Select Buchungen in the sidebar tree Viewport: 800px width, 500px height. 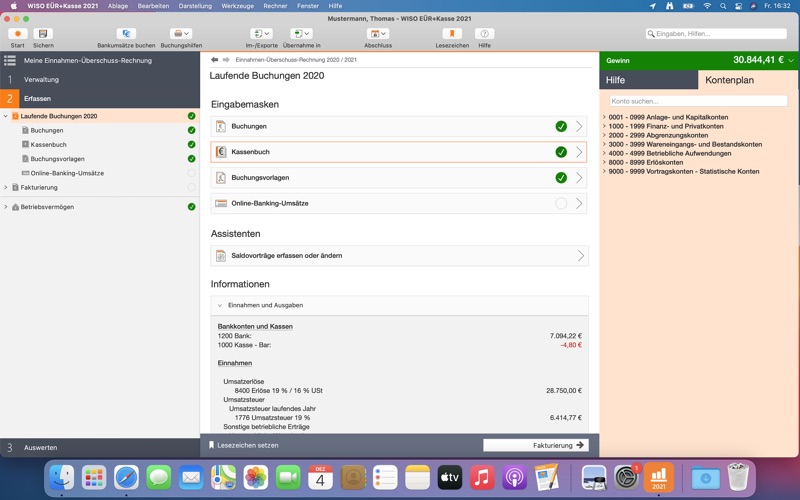coord(46,131)
